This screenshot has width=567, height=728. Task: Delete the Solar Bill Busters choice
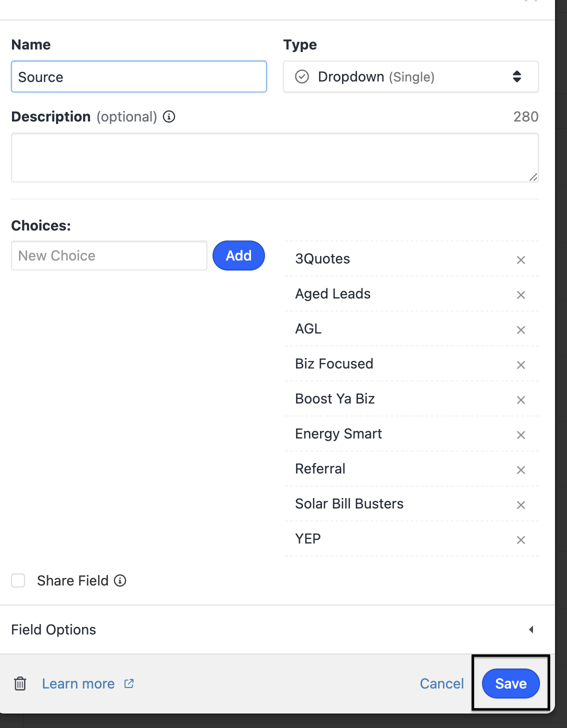pos(520,505)
